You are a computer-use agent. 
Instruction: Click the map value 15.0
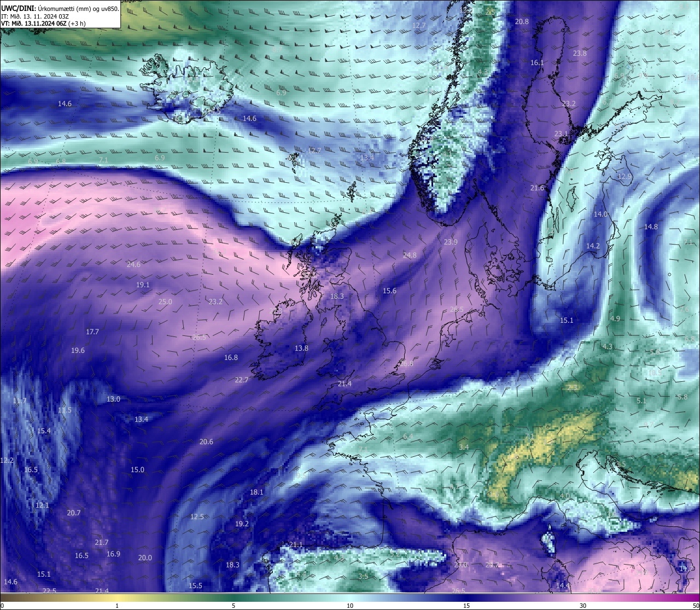pos(137,470)
